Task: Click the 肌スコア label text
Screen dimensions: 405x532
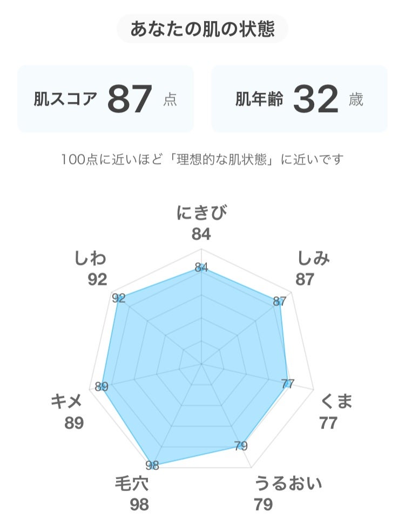Action: (66, 99)
